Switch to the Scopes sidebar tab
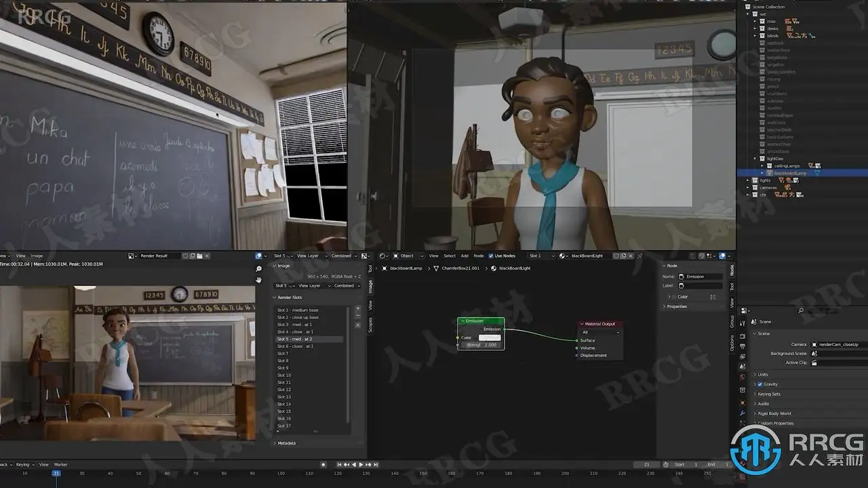 [x=370, y=326]
